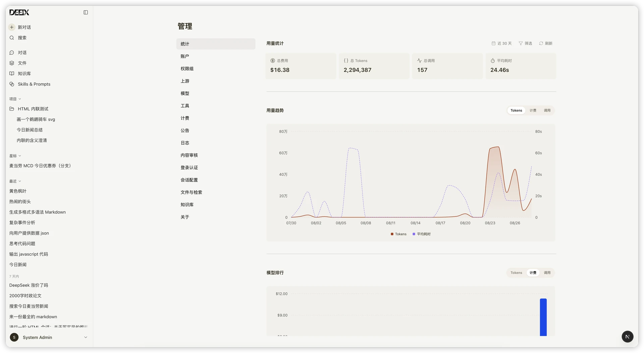Click the layers icon beside 文件
Screen dimensions: 644x353
tap(12, 63)
